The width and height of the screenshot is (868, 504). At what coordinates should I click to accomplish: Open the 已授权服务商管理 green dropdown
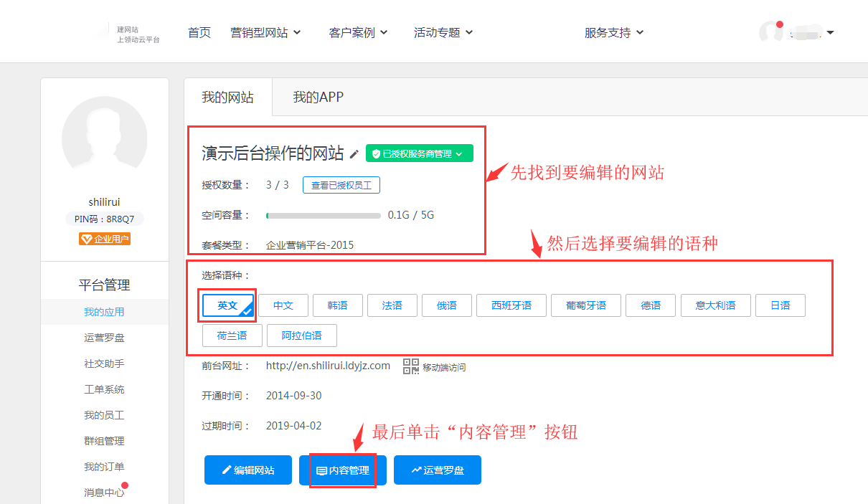419,153
